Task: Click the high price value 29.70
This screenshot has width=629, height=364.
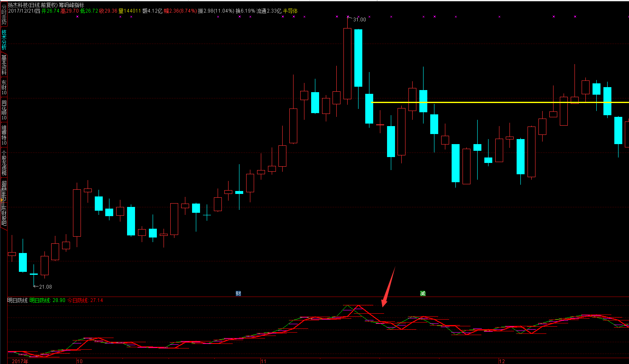Action: pyautogui.click(x=72, y=11)
